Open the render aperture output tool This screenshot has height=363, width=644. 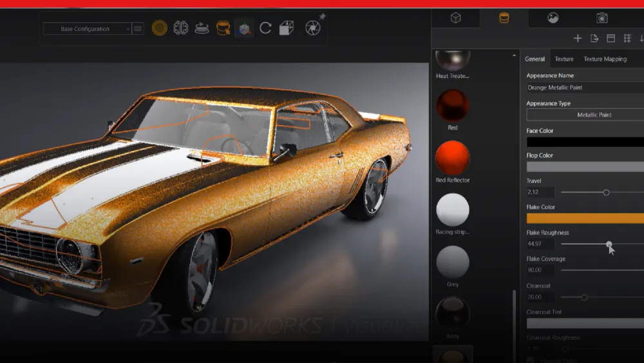313,28
